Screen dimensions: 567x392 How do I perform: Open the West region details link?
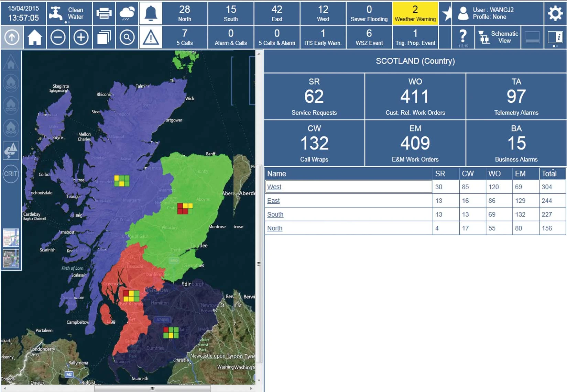click(274, 187)
